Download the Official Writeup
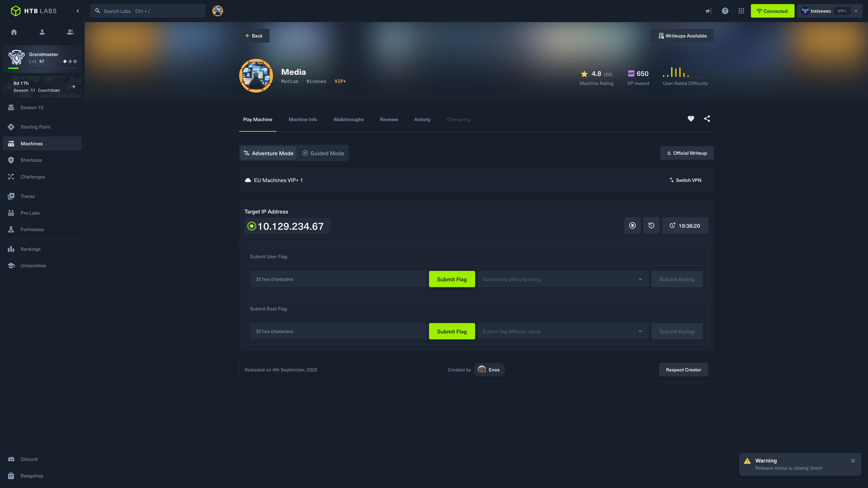 [687, 153]
